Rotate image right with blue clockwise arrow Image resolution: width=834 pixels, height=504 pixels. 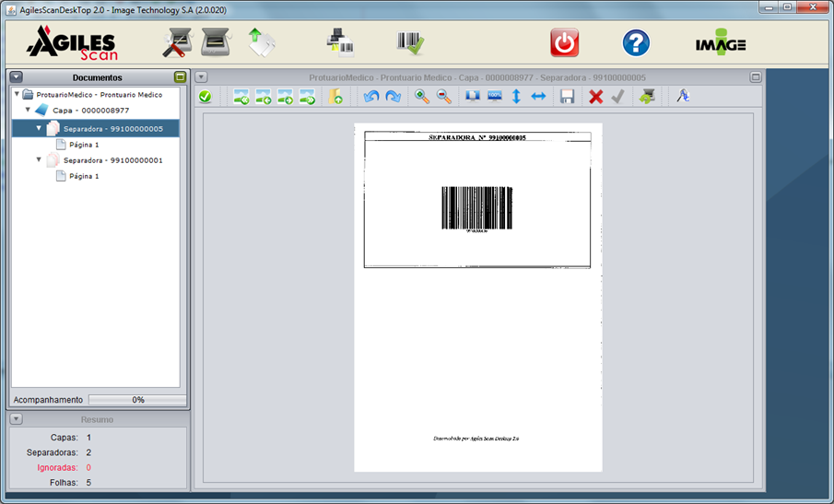[394, 97]
